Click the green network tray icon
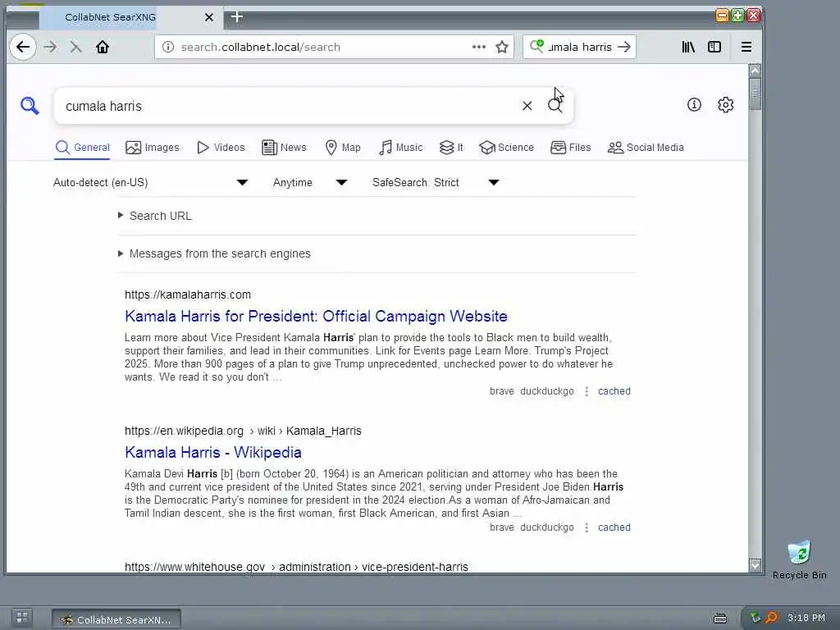840x630 pixels. 756,618
